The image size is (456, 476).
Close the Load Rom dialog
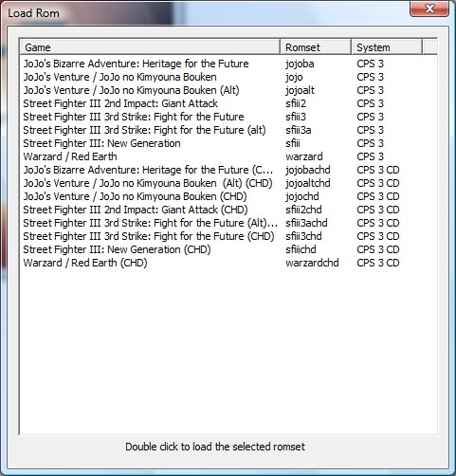click(429, 9)
